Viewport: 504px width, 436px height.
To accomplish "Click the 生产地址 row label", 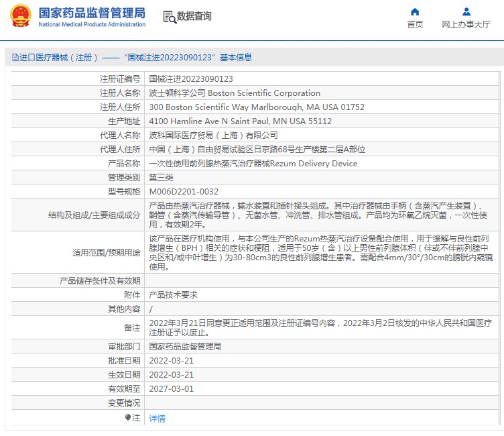I will (124, 121).
